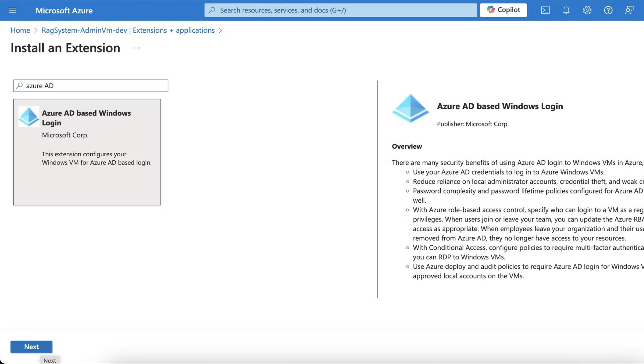Open Cloud Shell from the header
This screenshot has height=364, width=644.
pos(545,10)
